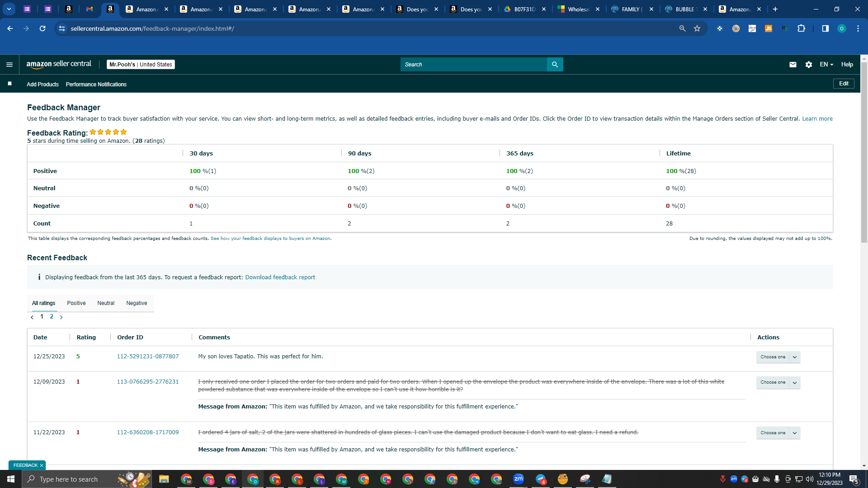Switch to the FAMILY browser tab
Screen dimensions: 868x488
pos(632,9)
